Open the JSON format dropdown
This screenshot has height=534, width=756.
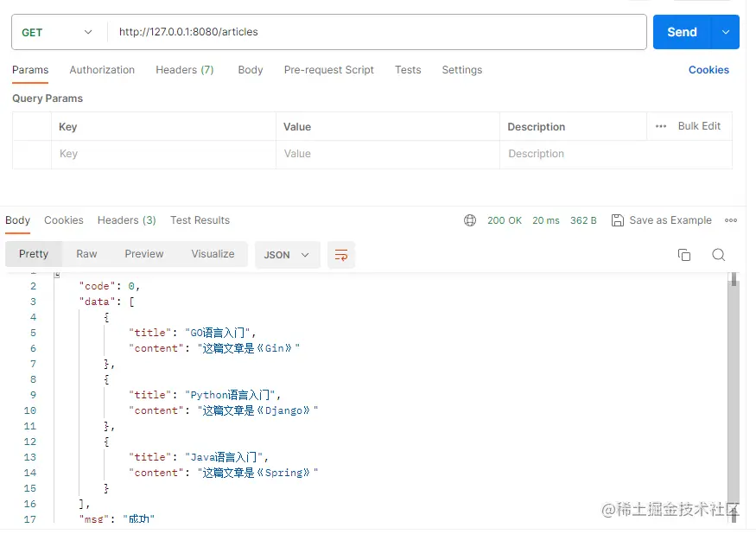287,255
